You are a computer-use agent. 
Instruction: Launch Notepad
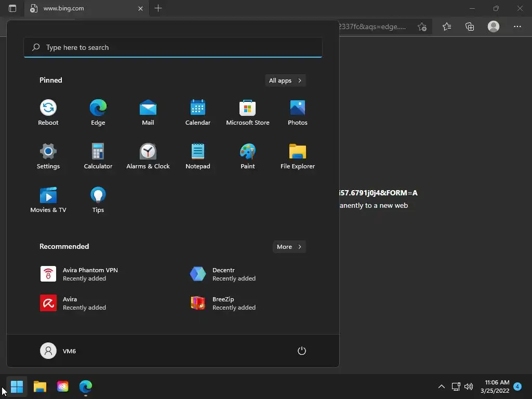(x=198, y=156)
